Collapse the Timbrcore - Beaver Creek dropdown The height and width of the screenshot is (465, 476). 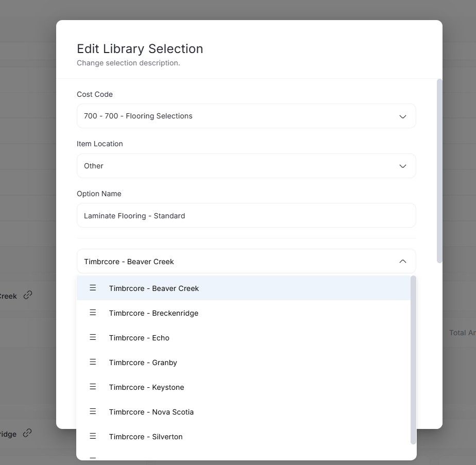[x=246, y=261]
